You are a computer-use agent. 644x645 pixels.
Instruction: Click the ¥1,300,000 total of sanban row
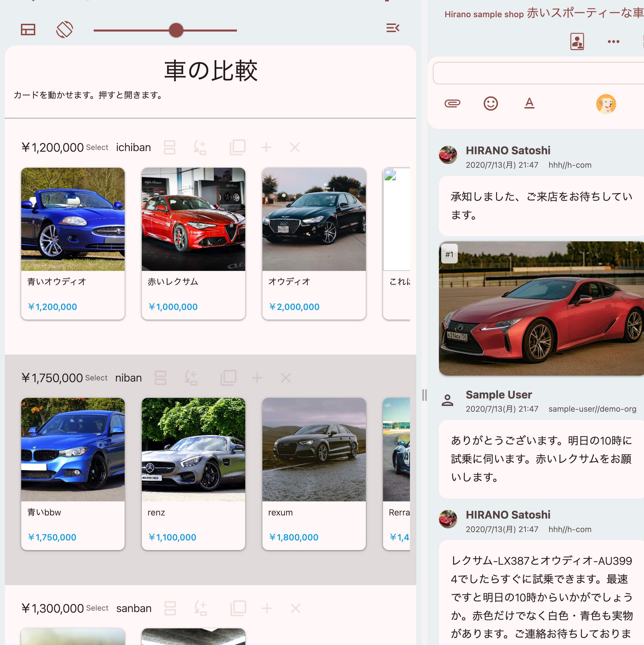pos(52,608)
